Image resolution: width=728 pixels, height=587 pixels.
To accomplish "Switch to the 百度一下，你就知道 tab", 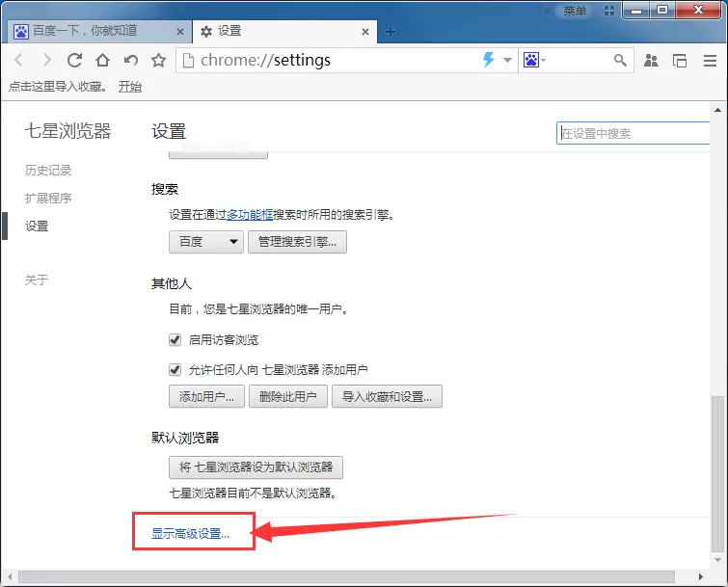I will [97, 31].
